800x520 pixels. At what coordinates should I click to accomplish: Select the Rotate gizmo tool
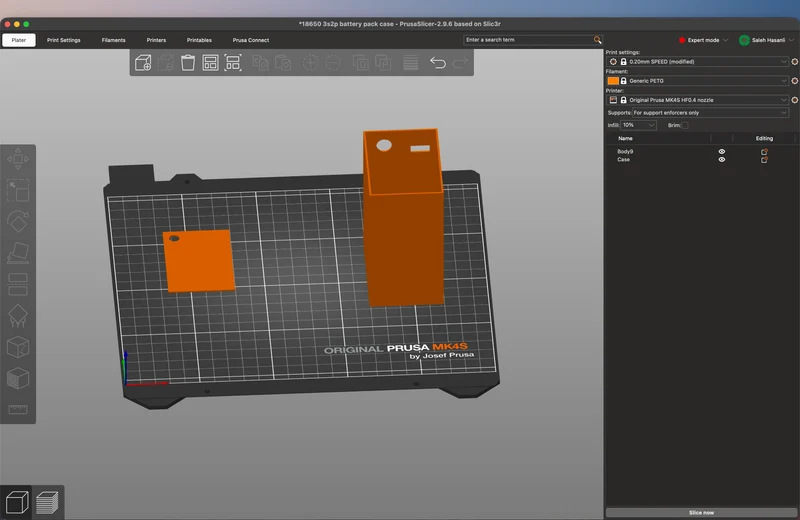pos(18,221)
